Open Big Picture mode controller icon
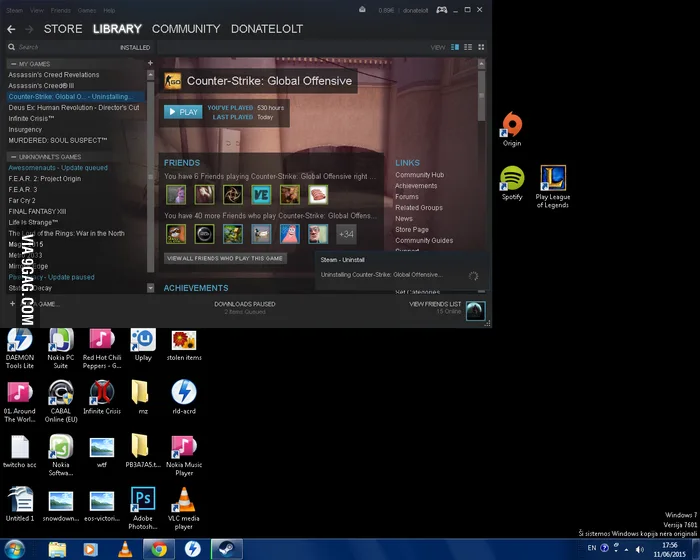The width and height of the screenshot is (700, 560). (442, 10)
